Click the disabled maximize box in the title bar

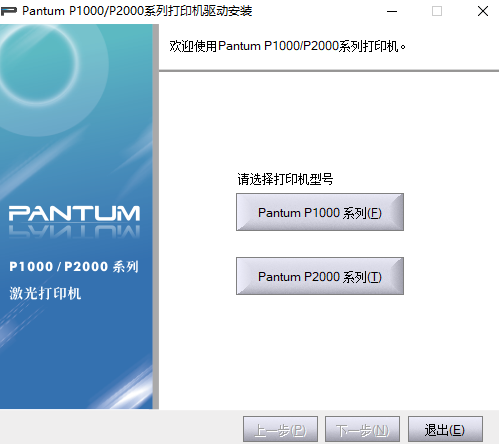[437, 11]
